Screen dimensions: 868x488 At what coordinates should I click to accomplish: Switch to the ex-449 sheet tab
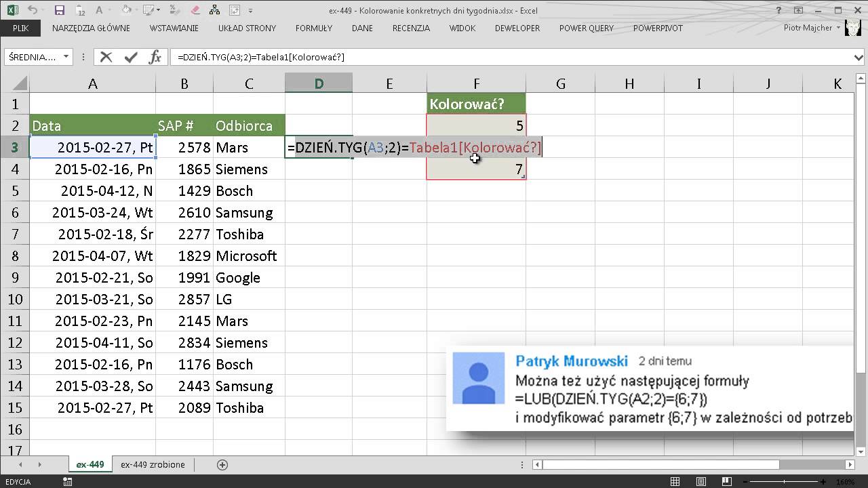[90, 464]
